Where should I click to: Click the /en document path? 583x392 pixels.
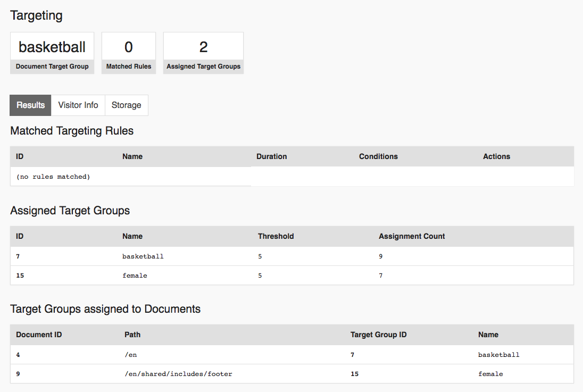[131, 355]
